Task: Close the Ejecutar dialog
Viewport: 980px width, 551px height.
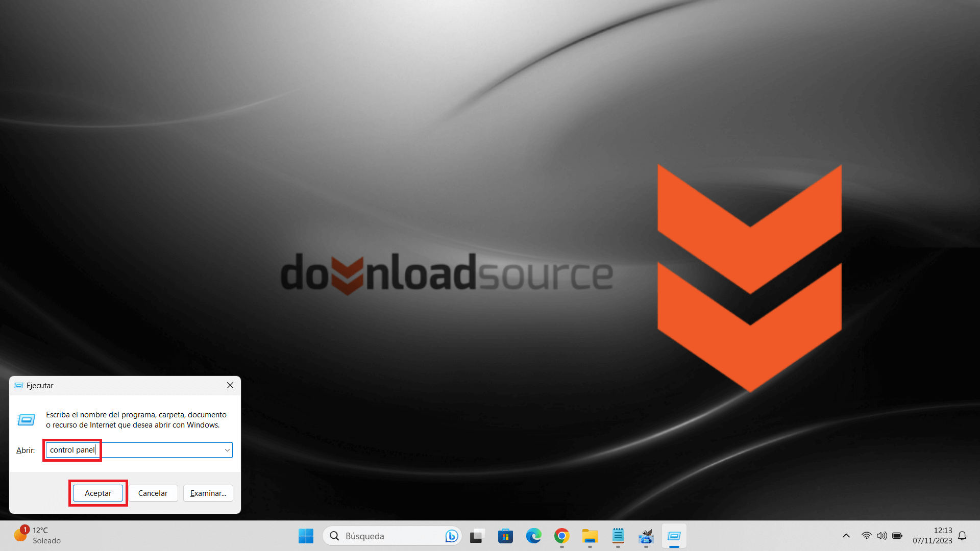Action: (x=230, y=385)
